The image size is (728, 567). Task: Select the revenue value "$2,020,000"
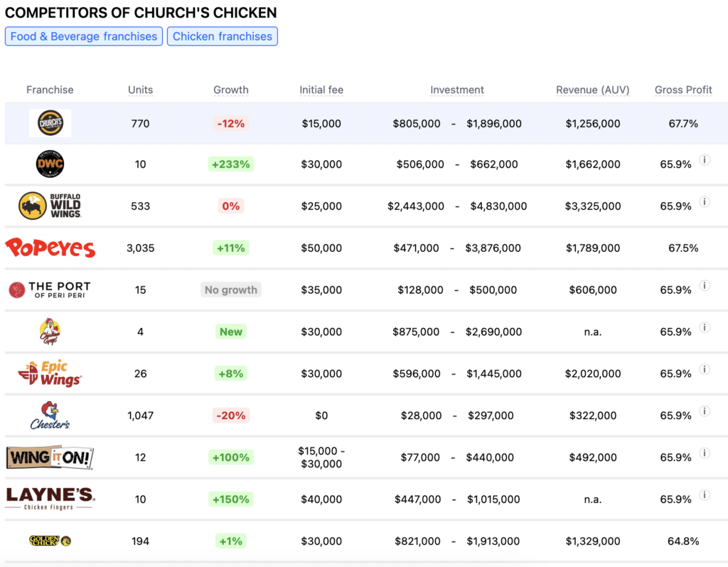[x=593, y=373]
